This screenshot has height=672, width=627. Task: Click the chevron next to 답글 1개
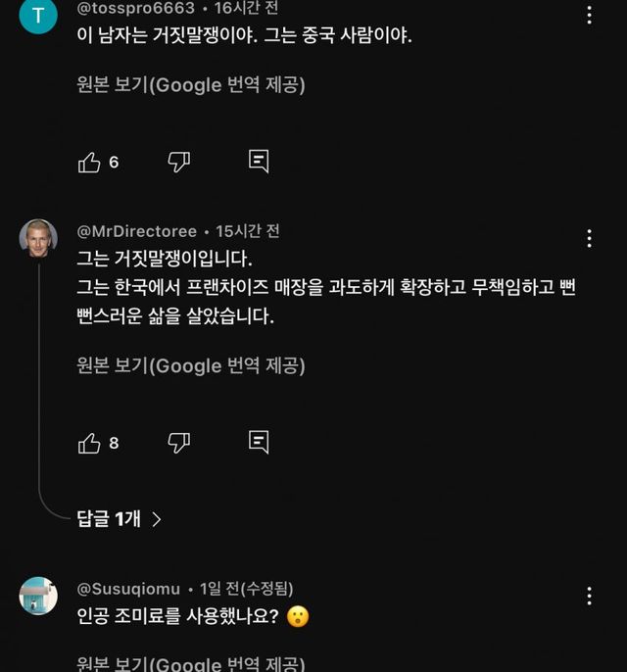click(157, 519)
